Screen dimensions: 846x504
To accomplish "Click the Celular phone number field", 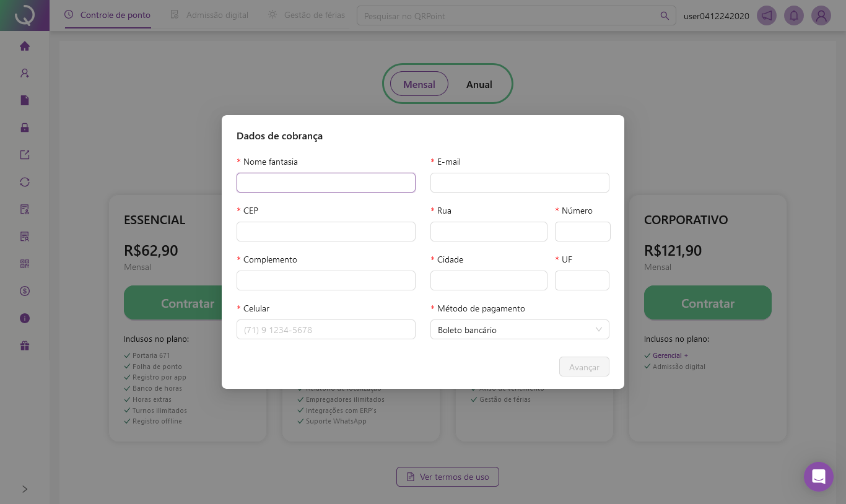I will tap(326, 330).
